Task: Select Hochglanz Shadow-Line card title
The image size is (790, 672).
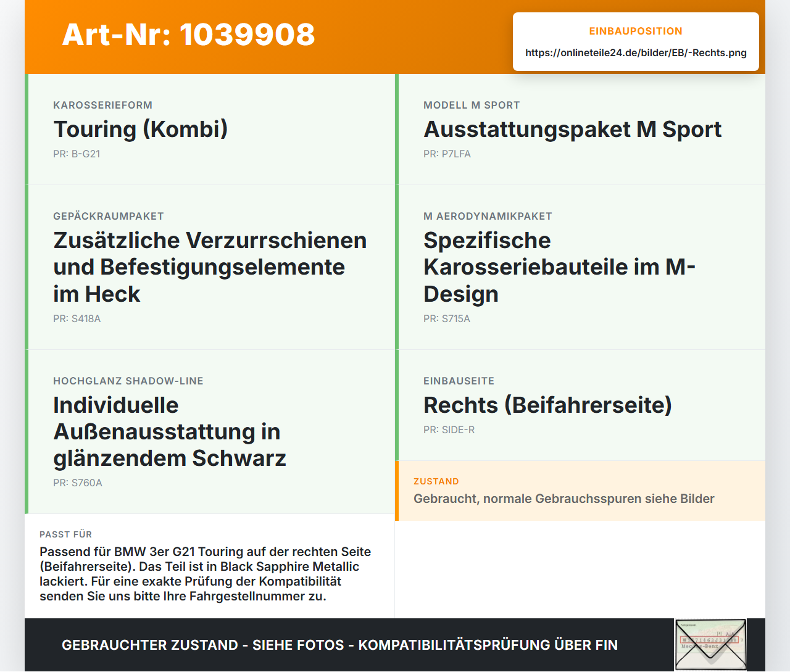Action: 170,432
